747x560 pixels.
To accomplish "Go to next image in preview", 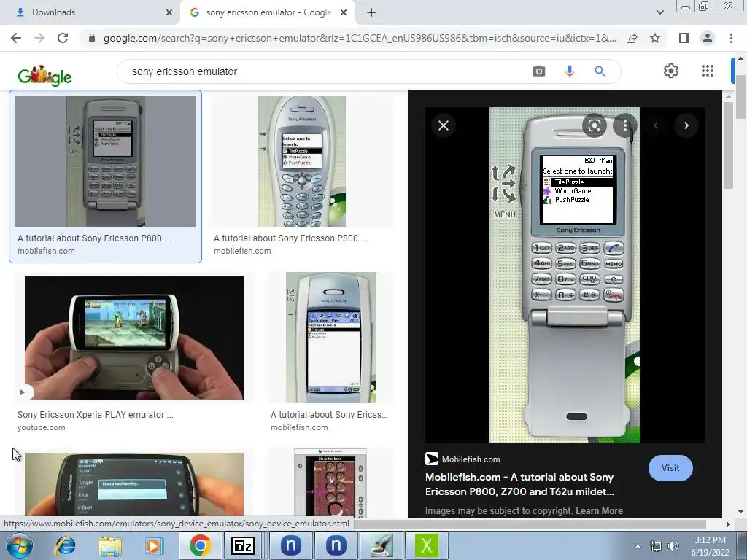I will pyautogui.click(x=686, y=125).
